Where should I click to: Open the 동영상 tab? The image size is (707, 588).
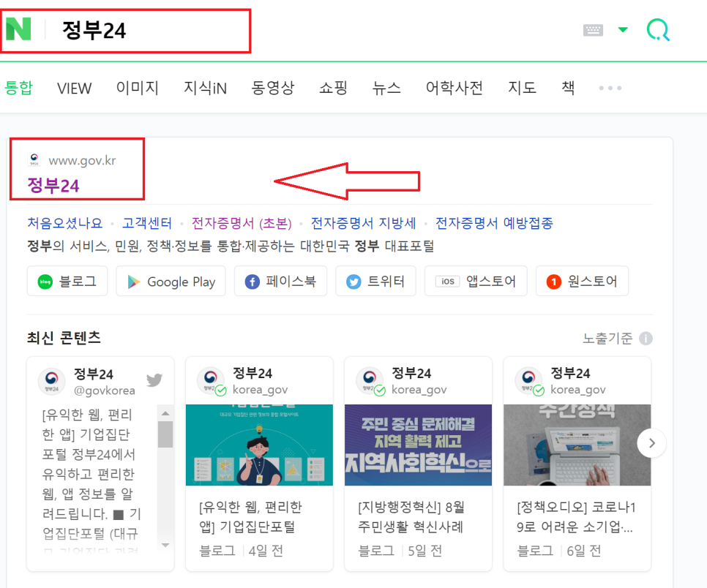coord(273,88)
